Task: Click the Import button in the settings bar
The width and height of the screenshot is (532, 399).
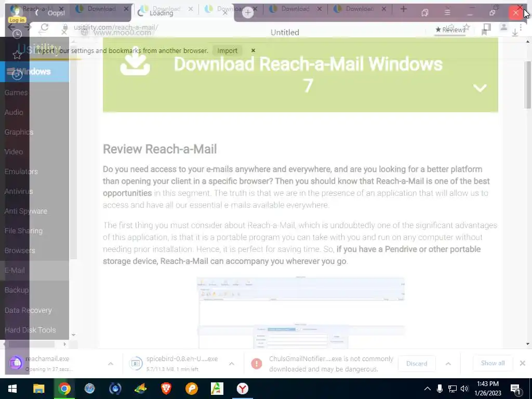Action: tap(228, 50)
